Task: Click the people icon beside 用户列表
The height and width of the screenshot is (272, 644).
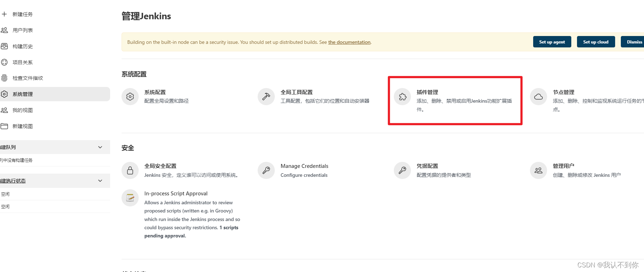Action: pyautogui.click(x=4, y=30)
